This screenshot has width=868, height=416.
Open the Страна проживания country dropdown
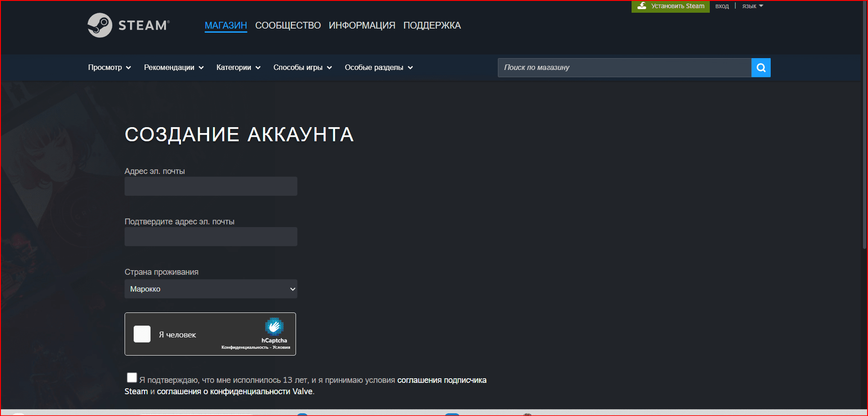coord(211,289)
